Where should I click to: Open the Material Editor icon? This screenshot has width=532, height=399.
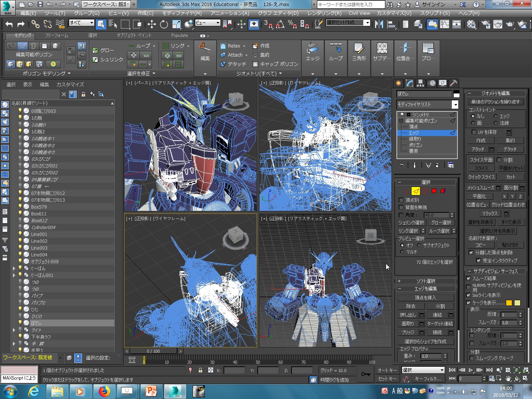[x=472, y=24]
